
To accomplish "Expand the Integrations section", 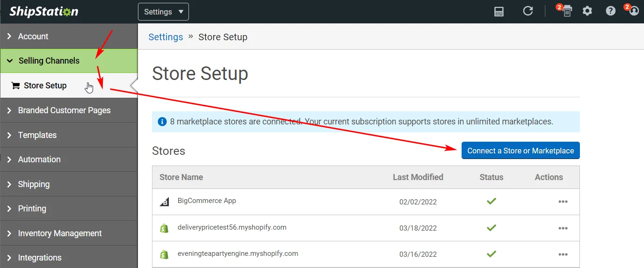I will pyautogui.click(x=69, y=258).
